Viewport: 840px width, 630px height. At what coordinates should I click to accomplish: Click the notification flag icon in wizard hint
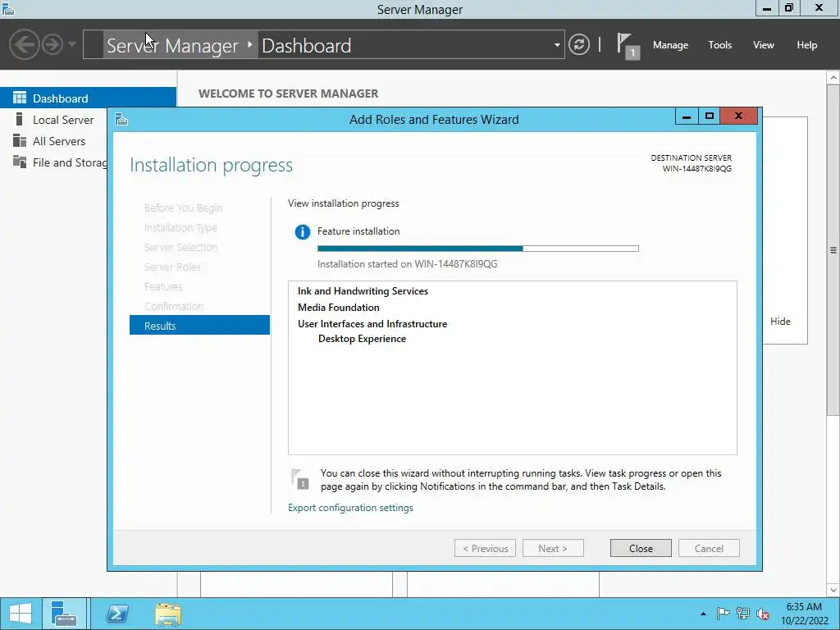click(x=300, y=478)
